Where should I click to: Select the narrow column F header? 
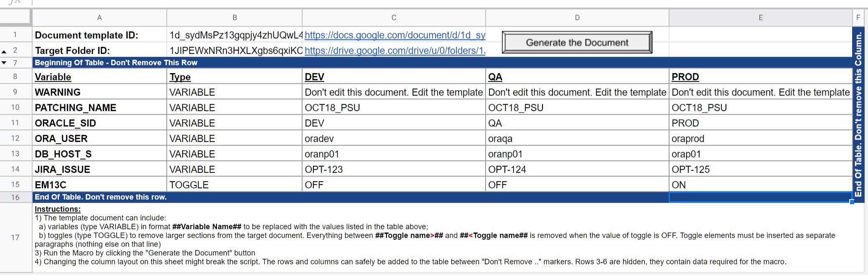pos(858,18)
